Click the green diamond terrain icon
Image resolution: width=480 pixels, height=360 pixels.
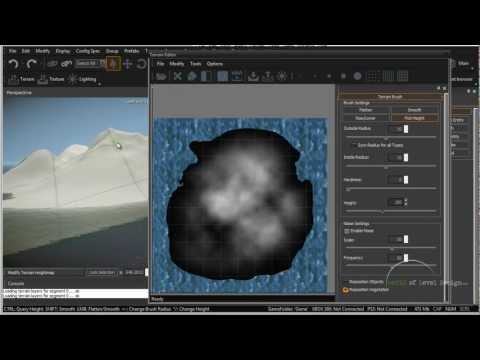pos(192,76)
